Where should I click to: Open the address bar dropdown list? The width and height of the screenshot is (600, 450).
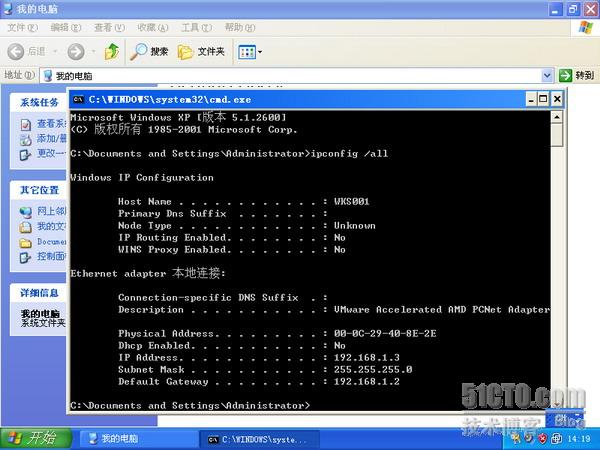coord(547,75)
